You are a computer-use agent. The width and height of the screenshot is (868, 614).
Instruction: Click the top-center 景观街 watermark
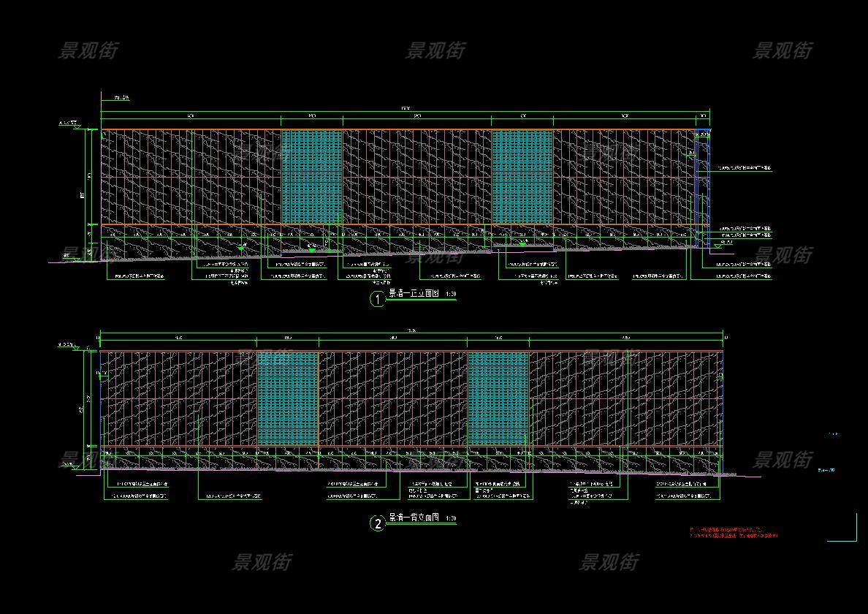(435, 50)
